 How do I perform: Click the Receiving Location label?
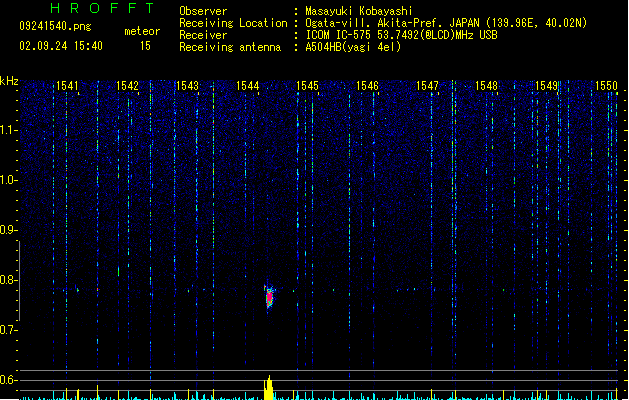point(233,23)
